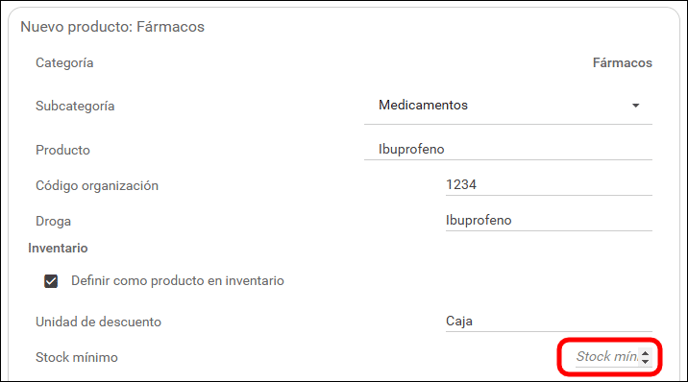Click the Código organización label
688x382 pixels.
[x=97, y=186]
